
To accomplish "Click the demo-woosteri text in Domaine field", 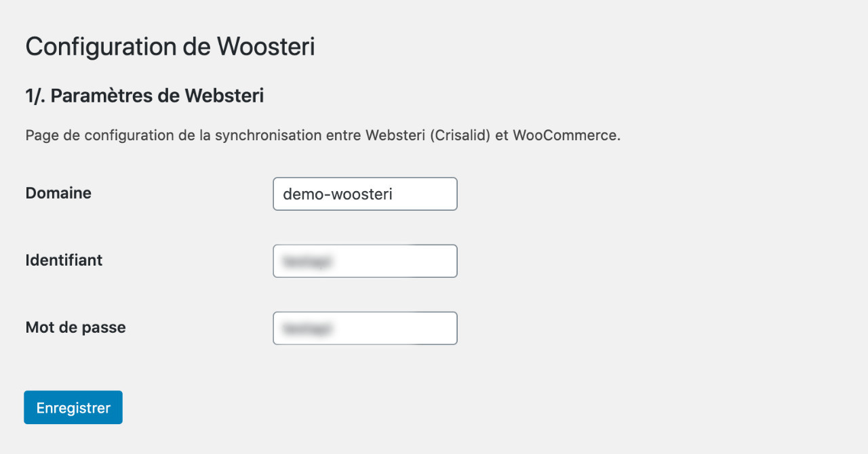I will [338, 194].
